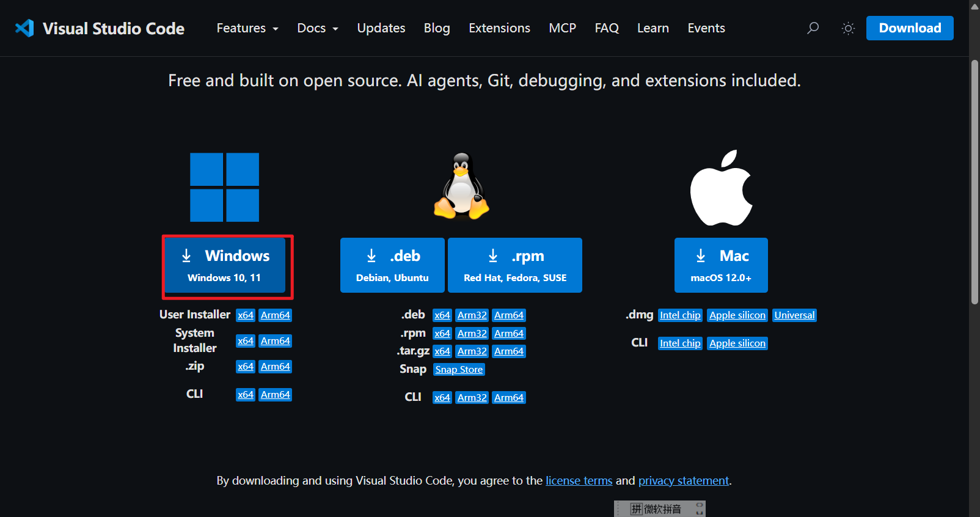Viewport: 980px width, 517px height.
Task: Download Mac .dmg Universal build
Action: click(x=794, y=315)
